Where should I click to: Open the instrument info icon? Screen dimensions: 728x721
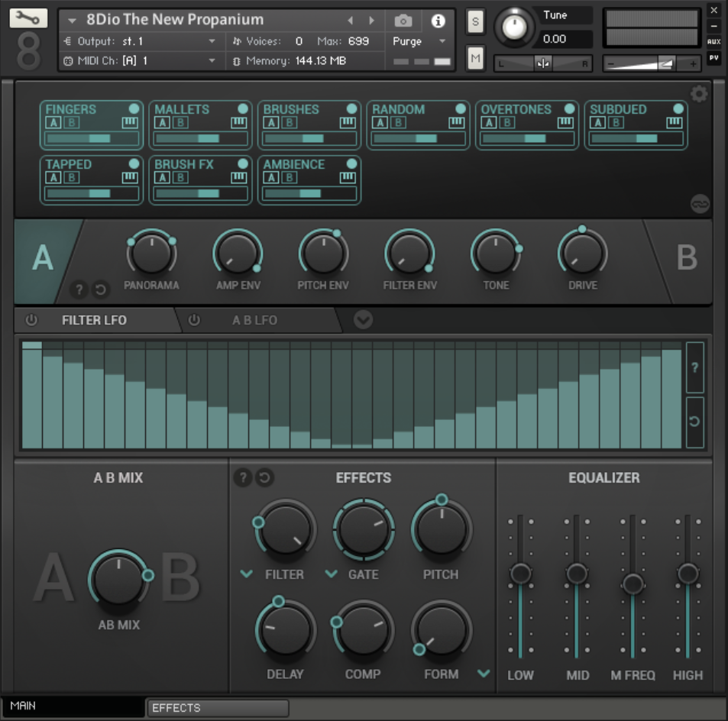coord(438,21)
